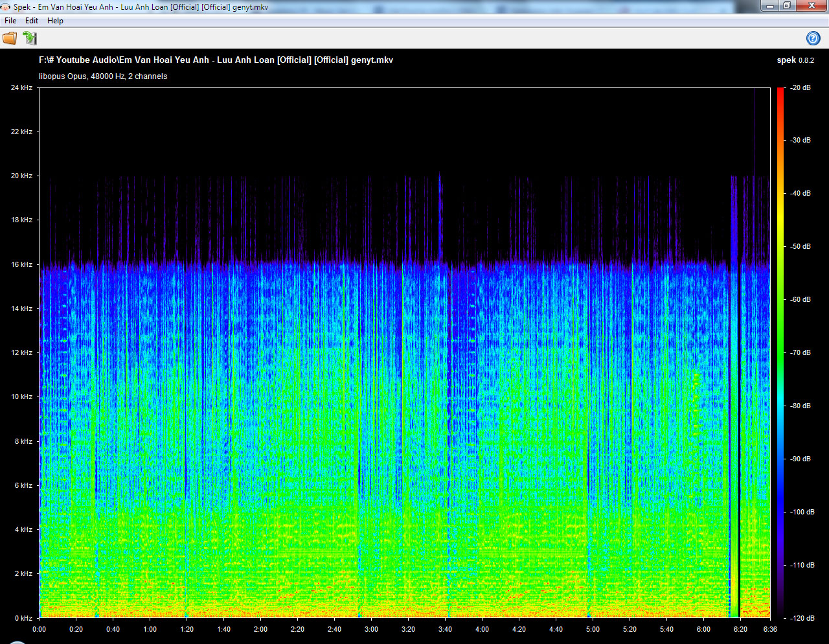
Task: Click the 12 kHz frequency label
Action: [x=21, y=352]
